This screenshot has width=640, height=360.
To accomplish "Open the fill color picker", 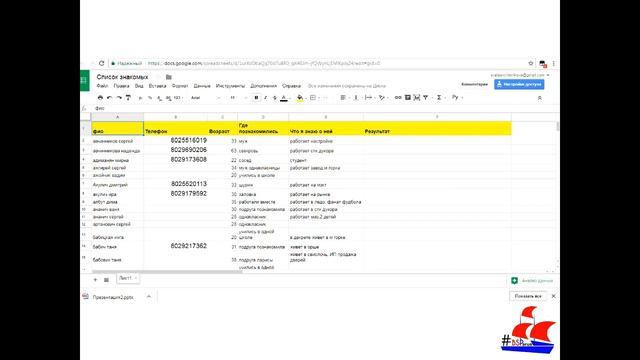I will (300, 98).
